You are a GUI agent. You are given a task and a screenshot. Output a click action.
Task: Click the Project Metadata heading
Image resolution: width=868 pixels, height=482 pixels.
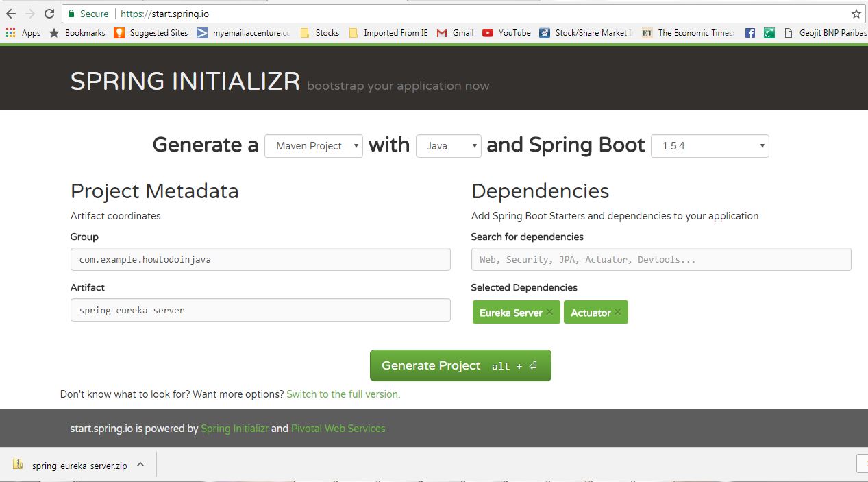(x=155, y=191)
